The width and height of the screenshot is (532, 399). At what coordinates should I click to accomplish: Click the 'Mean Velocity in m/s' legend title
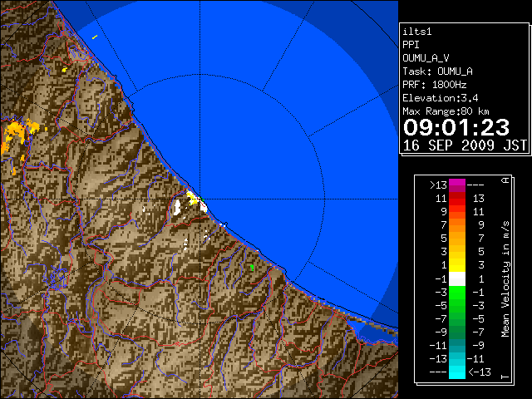tap(505, 279)
